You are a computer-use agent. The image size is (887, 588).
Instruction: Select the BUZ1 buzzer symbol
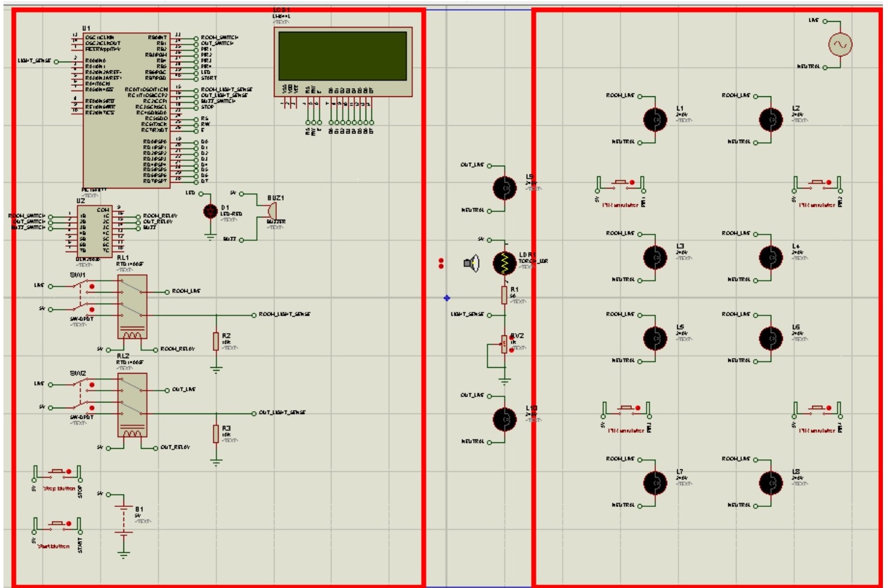(272, 210)
